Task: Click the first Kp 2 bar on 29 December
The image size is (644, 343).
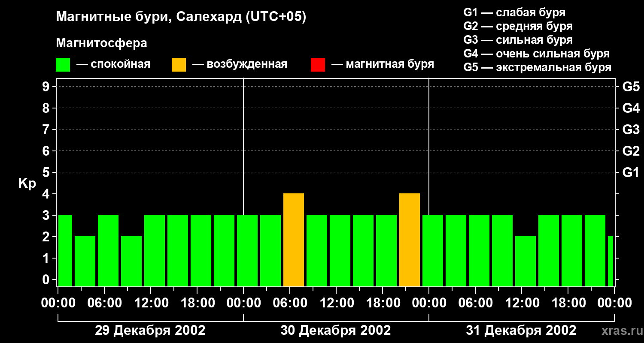Action: pos(85,262)
